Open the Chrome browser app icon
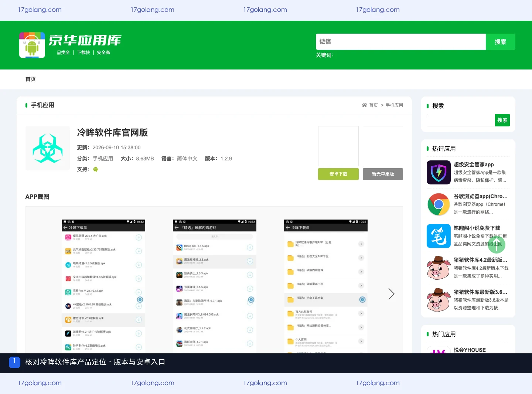This screenshot has width=532, height=394. point(439,204)
